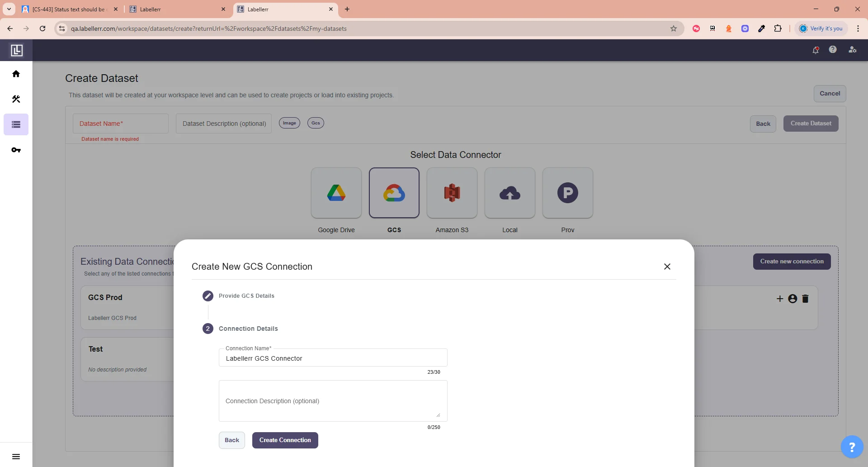Viewport: 868px width, 467px height.
Task: Select the Prov connector
Action: [x=568, y=193]
